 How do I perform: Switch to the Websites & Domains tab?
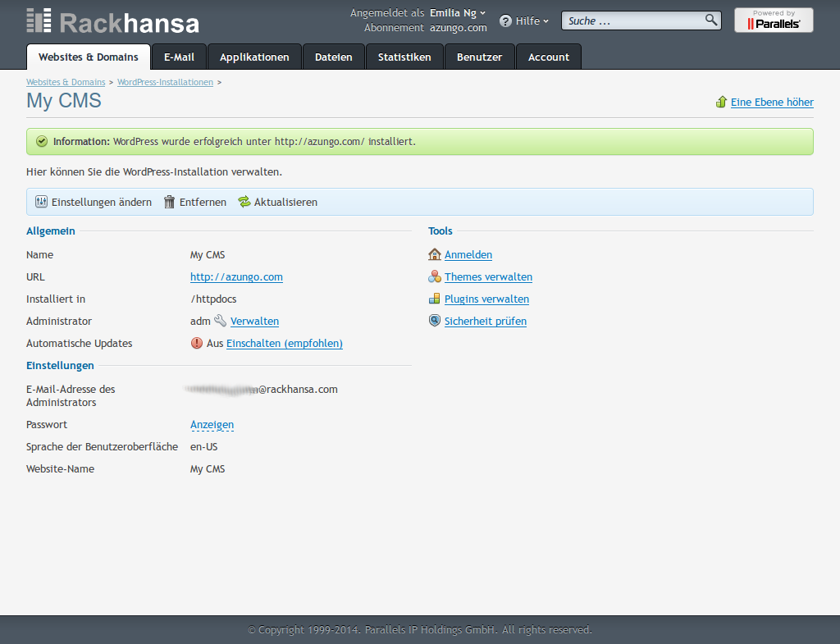point(89,57)
